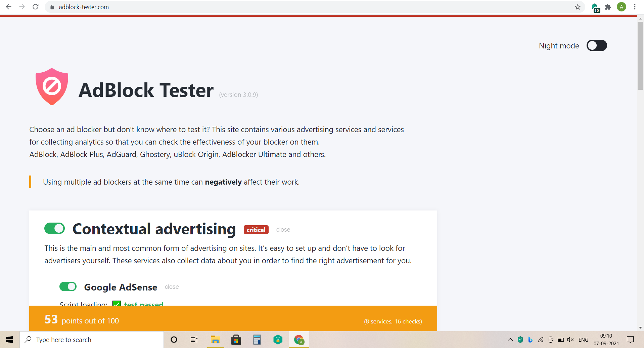Click the ENG language indicator
The height and width of the screenshot is (348, 644).
point(583,340)
